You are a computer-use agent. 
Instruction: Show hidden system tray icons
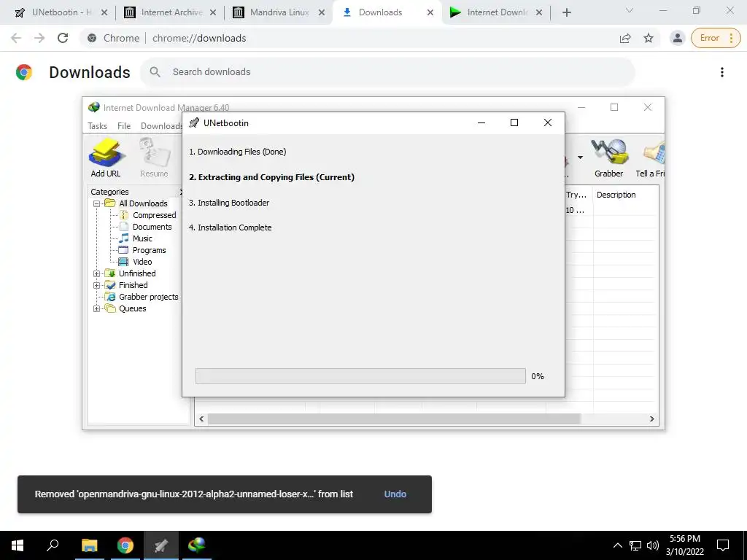617,545
